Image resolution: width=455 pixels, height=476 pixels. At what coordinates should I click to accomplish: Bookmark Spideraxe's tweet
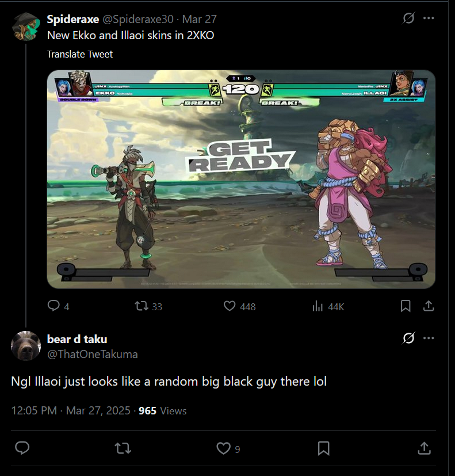[x=406, y=306]
